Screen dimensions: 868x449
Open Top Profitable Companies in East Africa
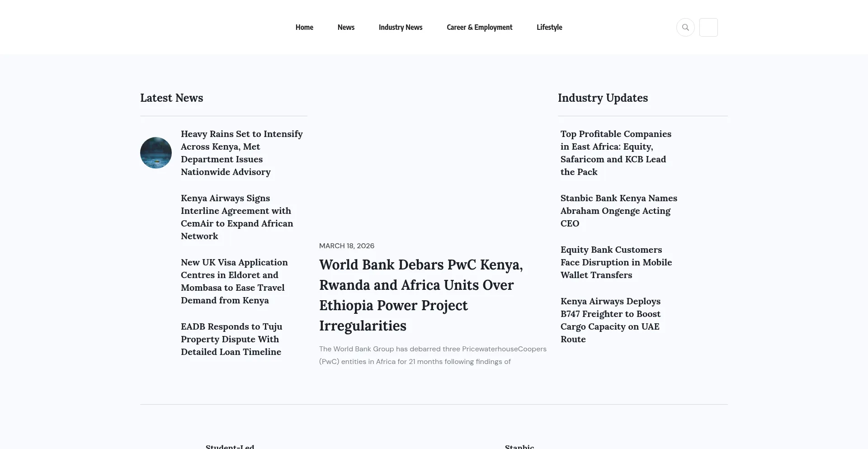(x=616, y=153)
